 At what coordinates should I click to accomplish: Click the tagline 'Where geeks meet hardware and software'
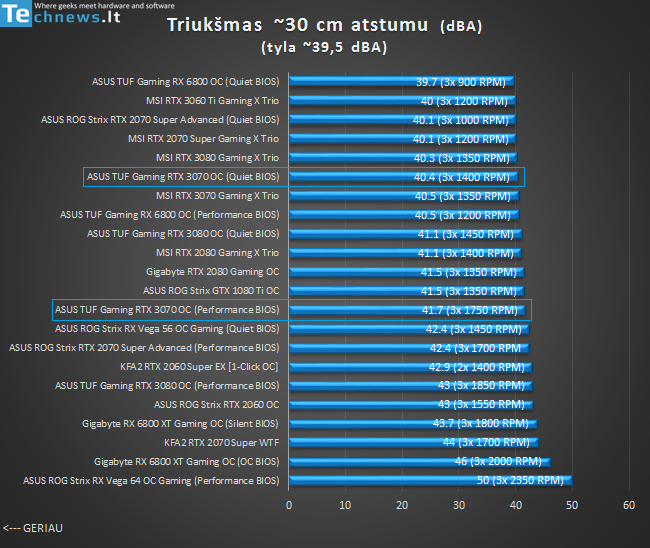coord(104,6)
